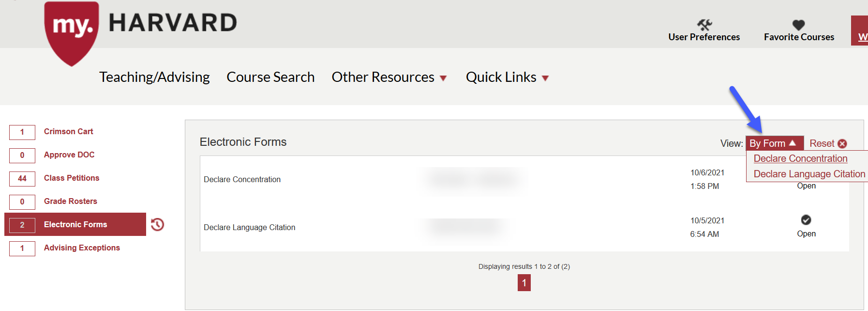868x311 pixels.
Task: Select Approve DOC sidebar item
Action: click(69, 155)
